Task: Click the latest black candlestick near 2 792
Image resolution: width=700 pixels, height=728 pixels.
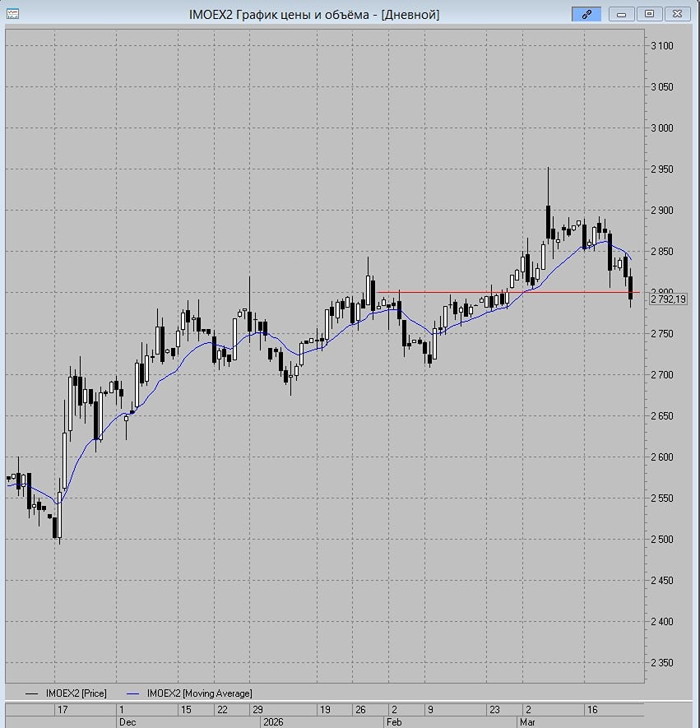Action: point(630,288)
